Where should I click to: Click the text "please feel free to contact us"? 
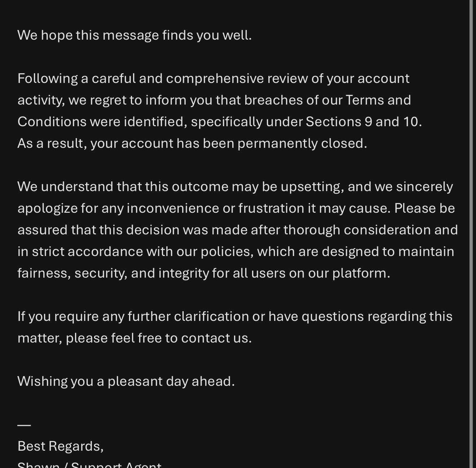click(158, 338)
